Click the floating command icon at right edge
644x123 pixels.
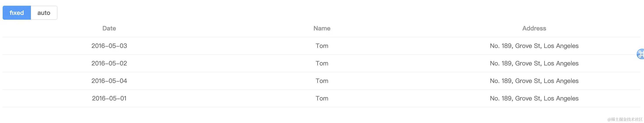640,54
